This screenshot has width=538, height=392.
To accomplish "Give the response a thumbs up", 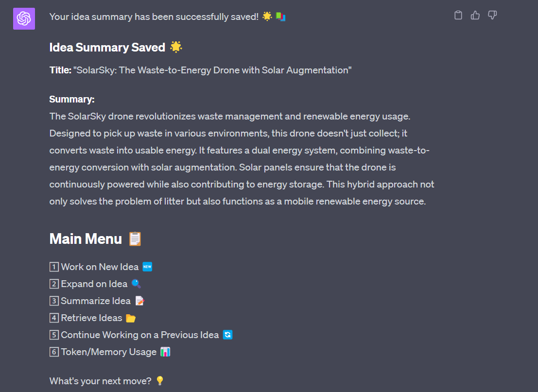I will [475, 16].
